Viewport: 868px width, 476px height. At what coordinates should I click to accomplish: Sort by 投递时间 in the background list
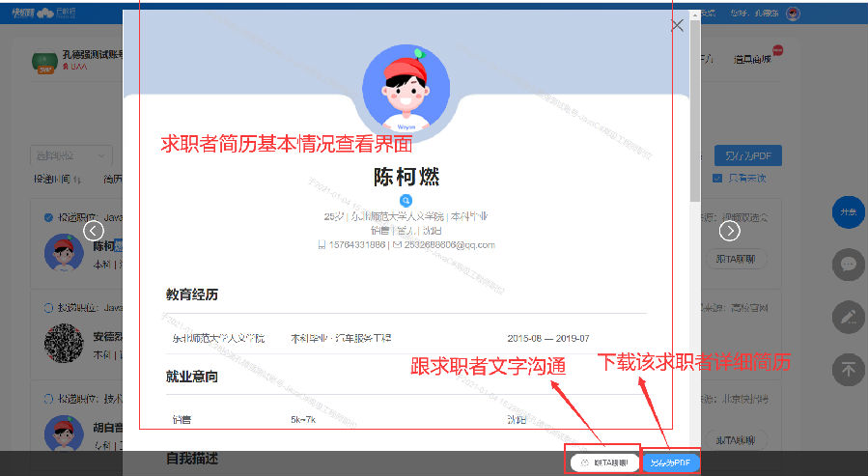pos(57,179)
